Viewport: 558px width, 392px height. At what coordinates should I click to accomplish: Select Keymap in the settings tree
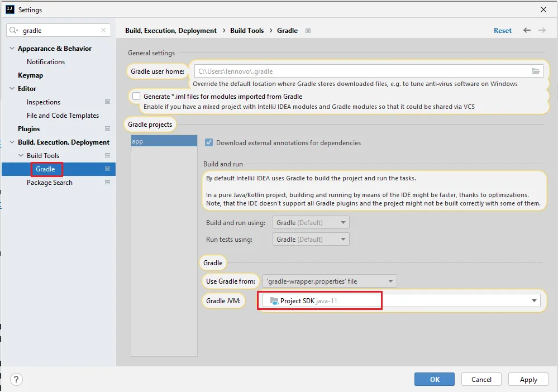(31, 75)
